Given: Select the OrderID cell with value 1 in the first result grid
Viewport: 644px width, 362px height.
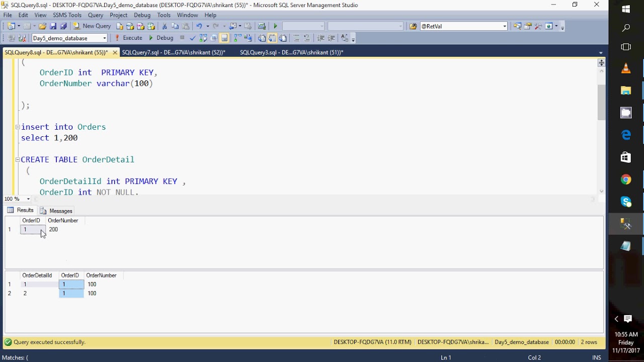Looking at the screenshot, I should tap(33, 229).
